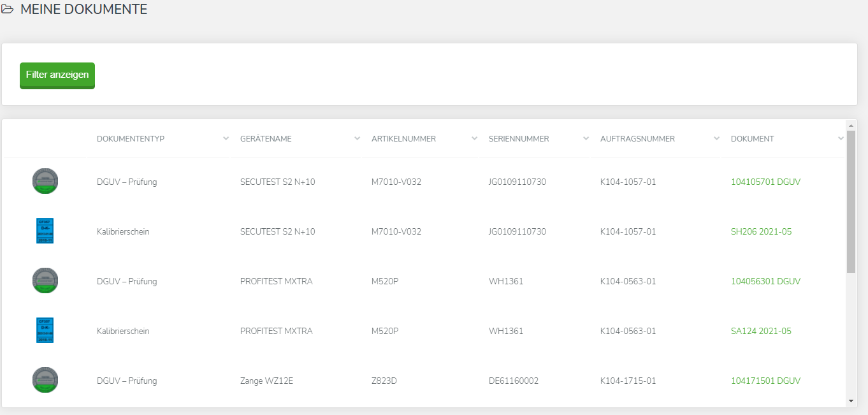This screenshot has height=415, width=868.
Task: Select M7010-V032 in the SH206 2021-05 row
Action: click(x=396, y=231)
